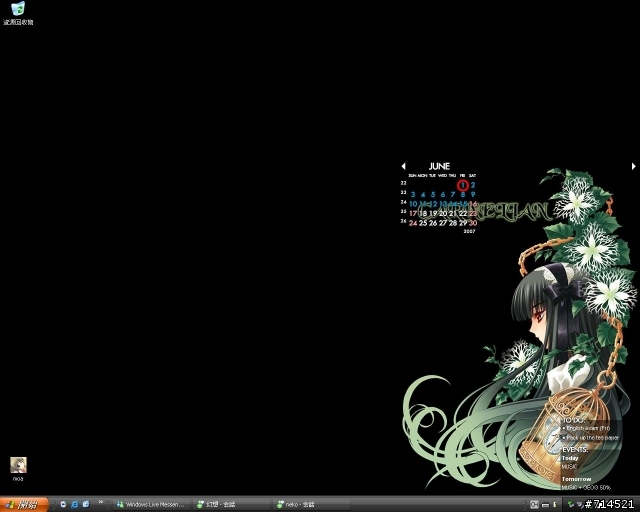Select June 24 in calendar
Screen dimensions: 640x512
[x=413, y=223]
